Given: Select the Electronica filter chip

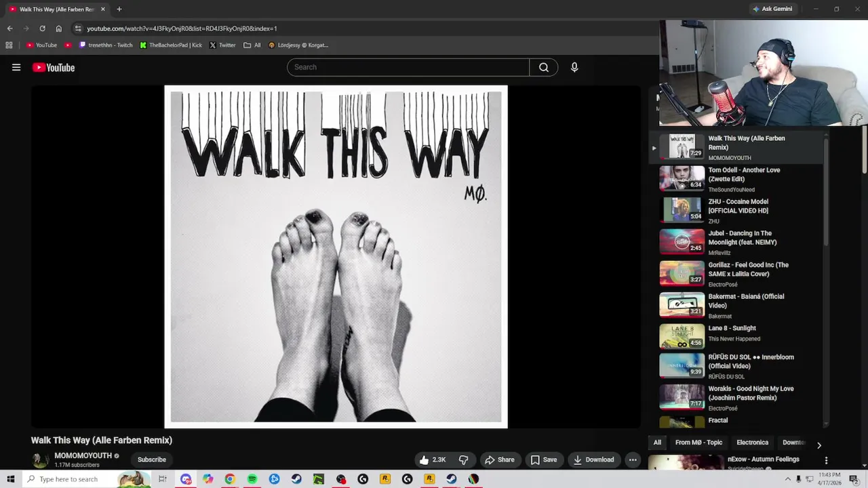Looking at the screenshot, I should [x=752, y=443].
